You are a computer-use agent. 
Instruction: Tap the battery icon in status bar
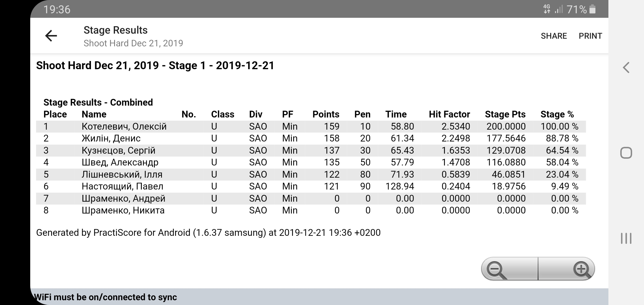coord(593,9)
